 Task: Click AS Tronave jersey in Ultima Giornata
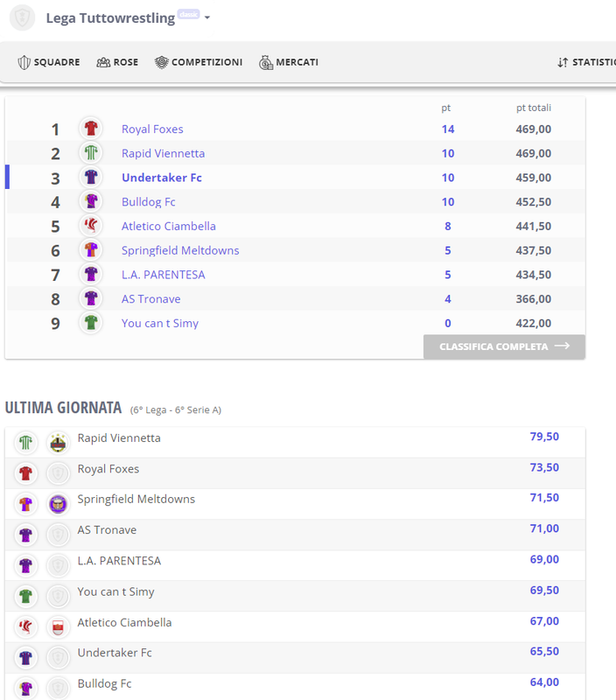pyautogui.click(x=26, y=535)
